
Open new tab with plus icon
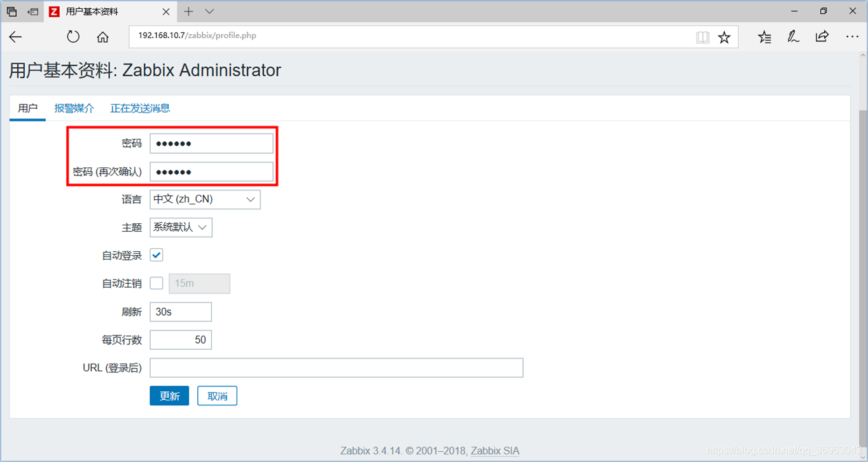pos(188,11)
